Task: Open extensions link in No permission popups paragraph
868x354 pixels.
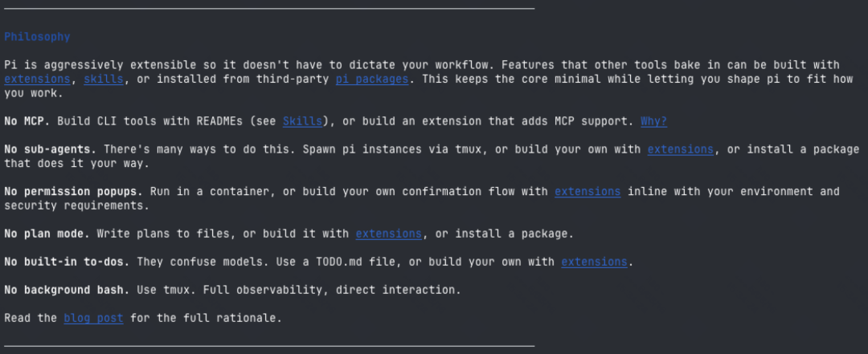Action: [588, 191]
